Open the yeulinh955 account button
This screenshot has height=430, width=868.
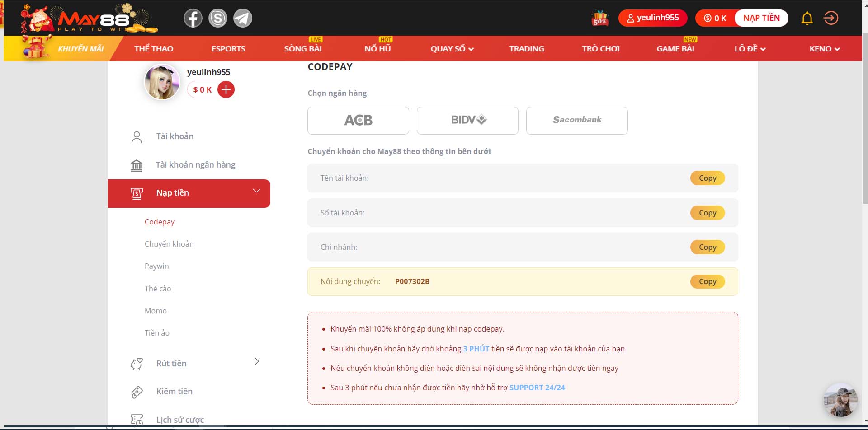653,18
